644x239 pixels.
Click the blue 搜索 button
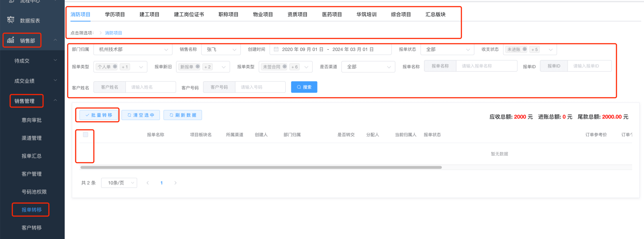[304, 87]
